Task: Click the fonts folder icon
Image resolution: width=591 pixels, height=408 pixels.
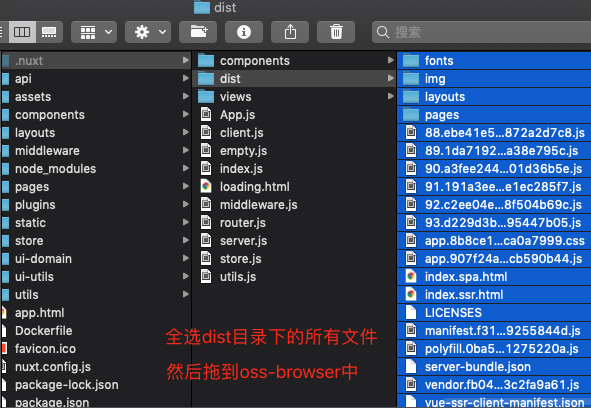Action: (x=411, y=60)
